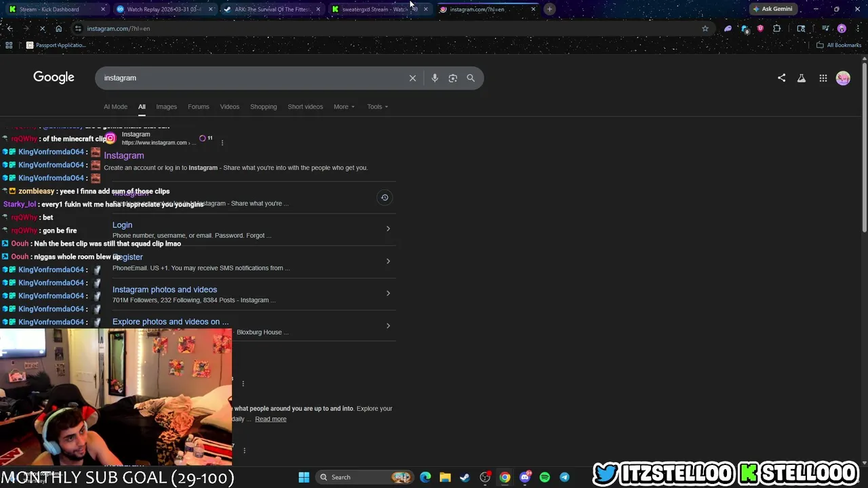Clear the search query with the X icon

tap(412, 78)
